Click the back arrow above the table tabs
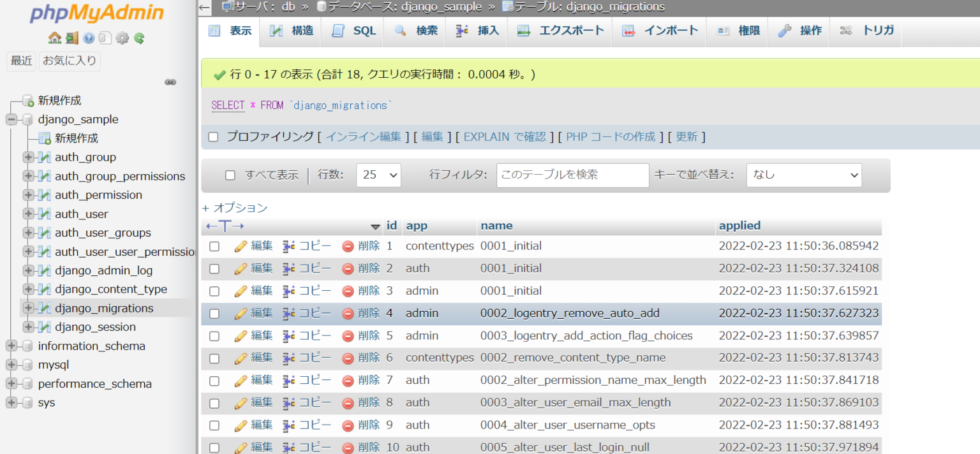The image size is (980, 454). (203, 7)
